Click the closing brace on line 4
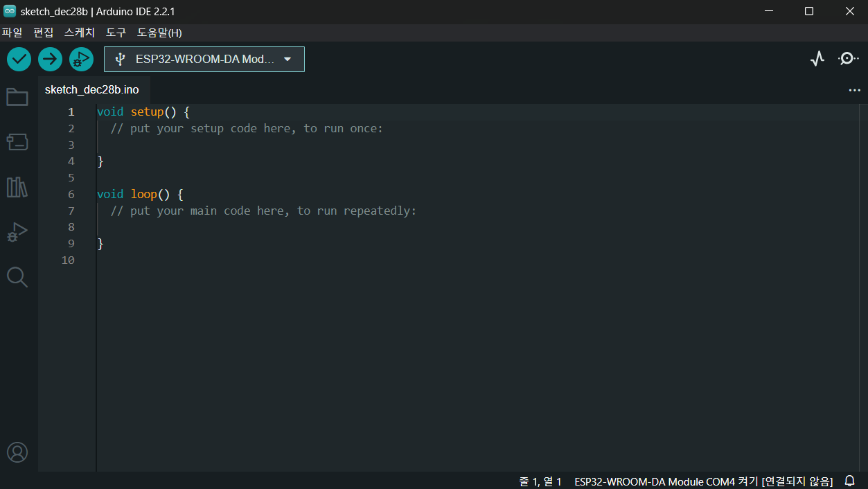The image size is (868, 489). click(100, 161)
